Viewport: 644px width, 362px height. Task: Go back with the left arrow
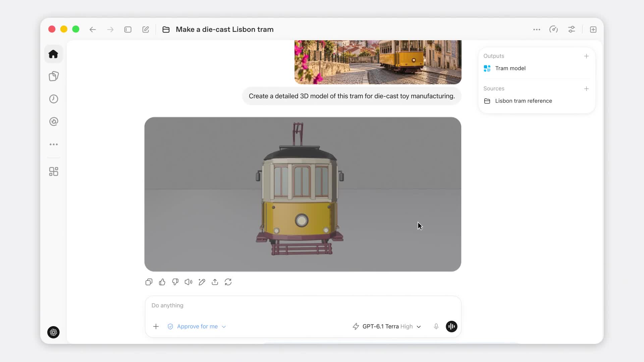click(93, 29)
